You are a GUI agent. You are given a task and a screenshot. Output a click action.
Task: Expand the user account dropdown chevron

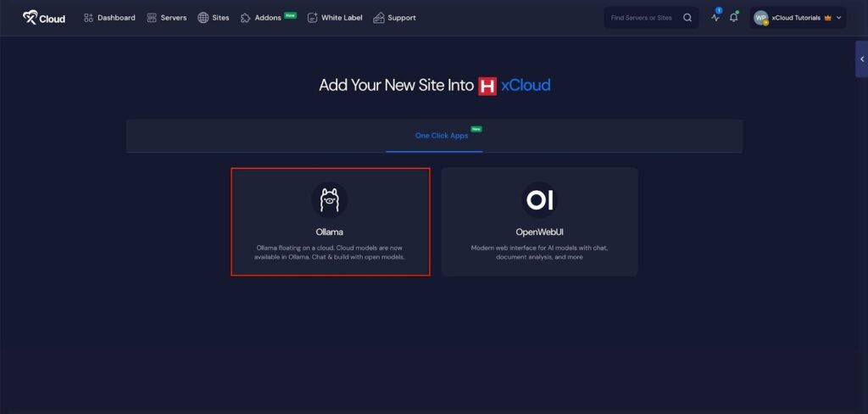(x=839, y=18)
